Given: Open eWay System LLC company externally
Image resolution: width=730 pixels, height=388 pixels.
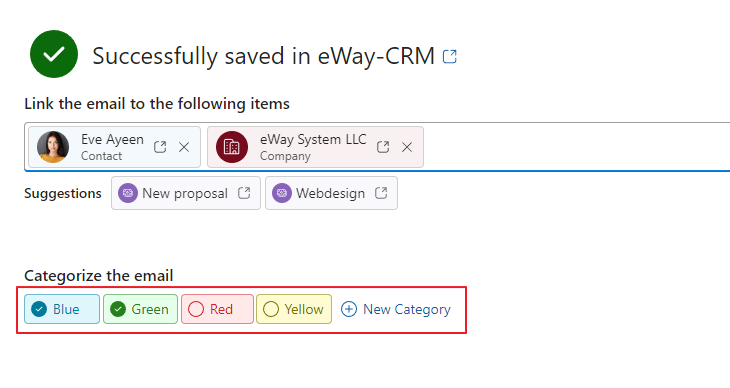Looking at the screenshot, I should click(383, 147).
